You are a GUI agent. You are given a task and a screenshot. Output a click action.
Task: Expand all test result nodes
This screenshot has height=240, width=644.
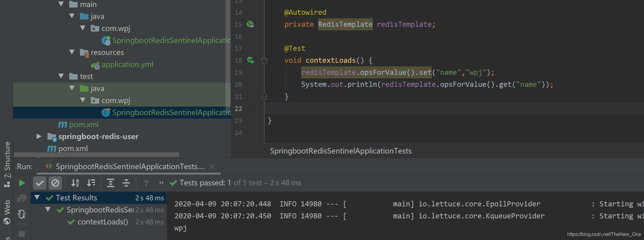click(111, 183)
